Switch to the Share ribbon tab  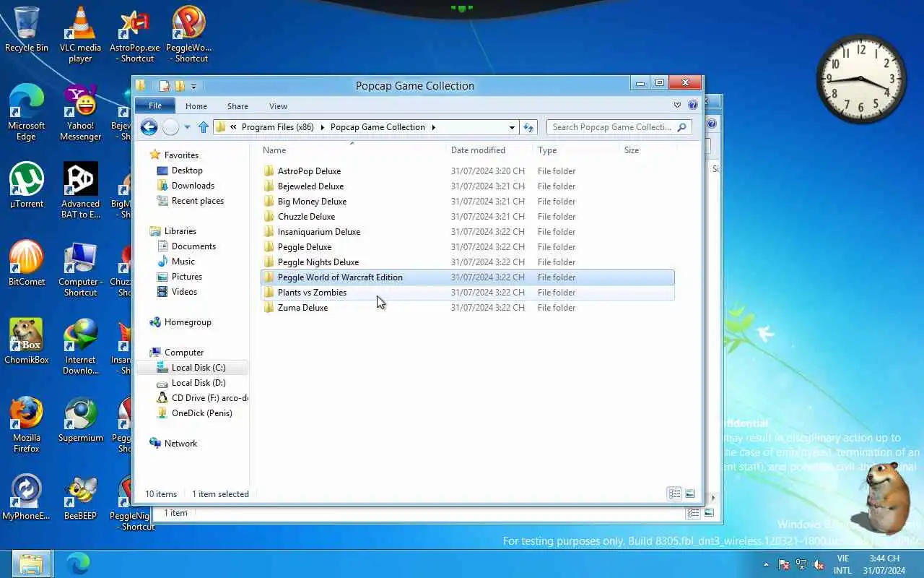[x=237, y=106]
